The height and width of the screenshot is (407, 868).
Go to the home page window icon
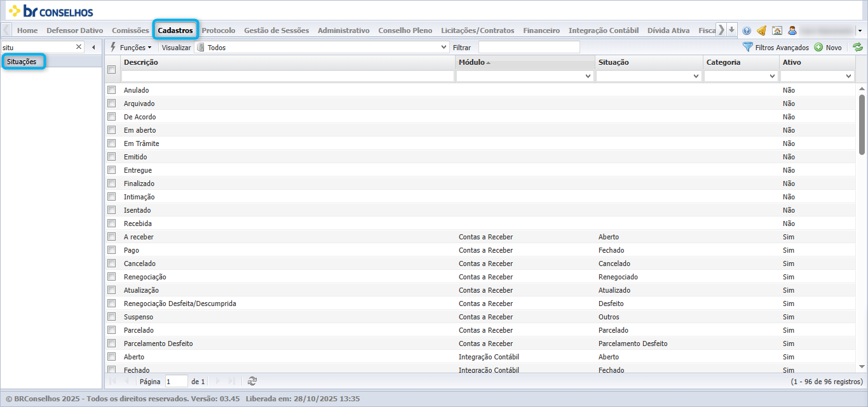776,30
